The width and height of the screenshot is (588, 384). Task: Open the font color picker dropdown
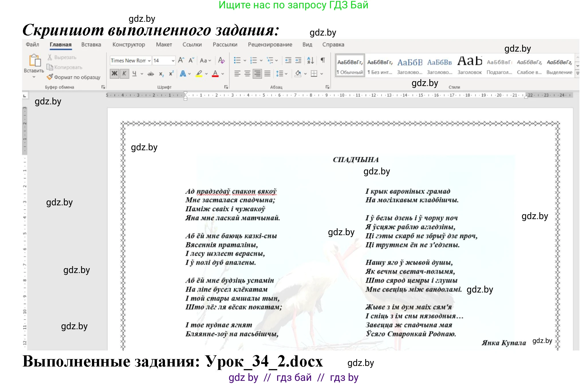point(223,74)
